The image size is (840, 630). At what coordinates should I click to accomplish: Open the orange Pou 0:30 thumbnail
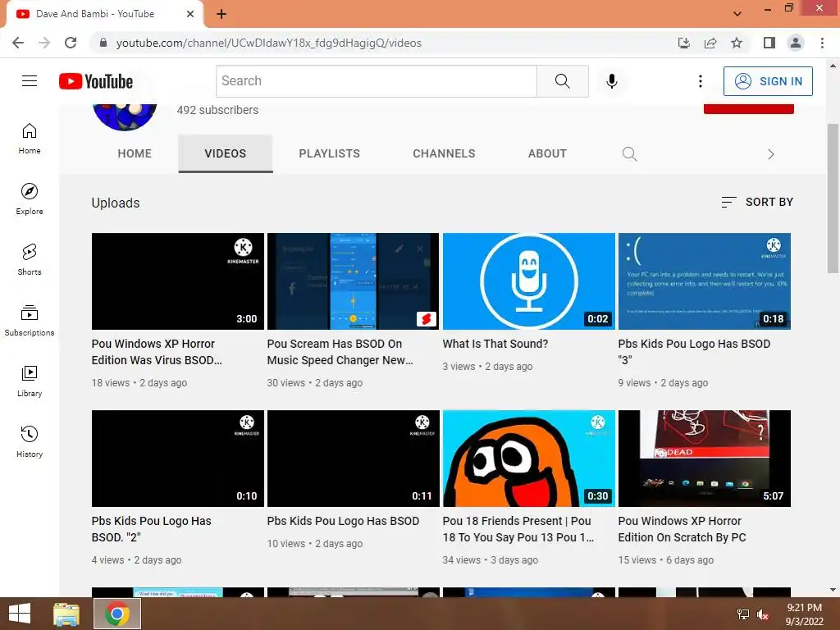(x=529, y=459)
